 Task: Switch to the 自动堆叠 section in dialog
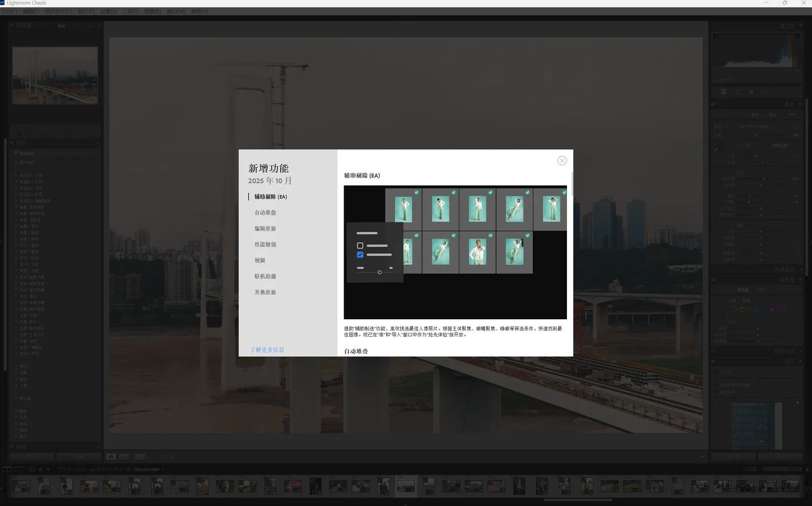pos(264,213)
